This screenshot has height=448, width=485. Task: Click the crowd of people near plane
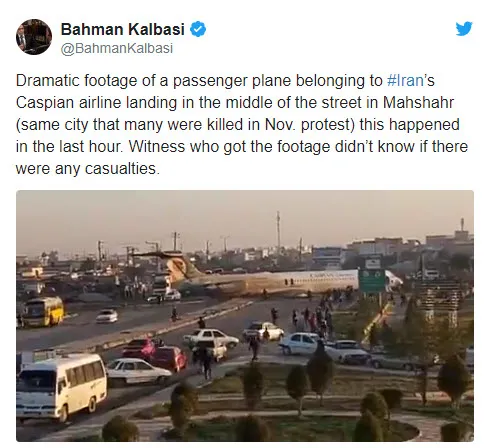point(315,313)
